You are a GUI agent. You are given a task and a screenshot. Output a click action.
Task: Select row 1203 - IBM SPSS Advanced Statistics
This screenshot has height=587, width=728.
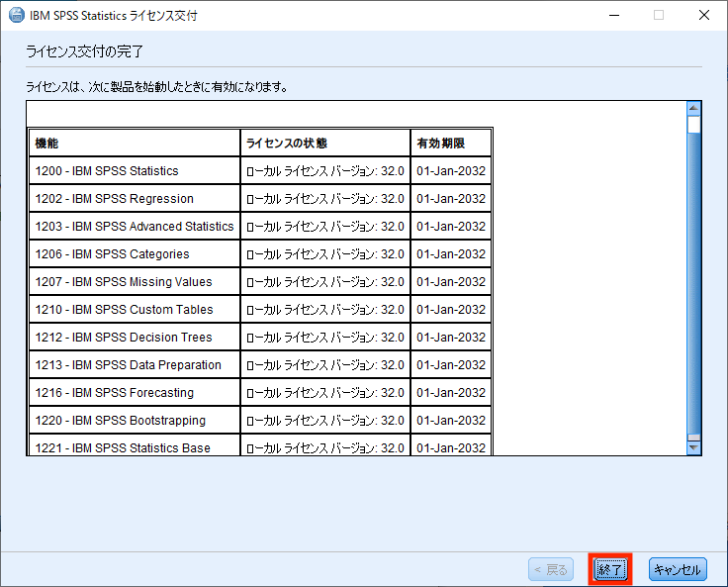(x=260, y=227)
